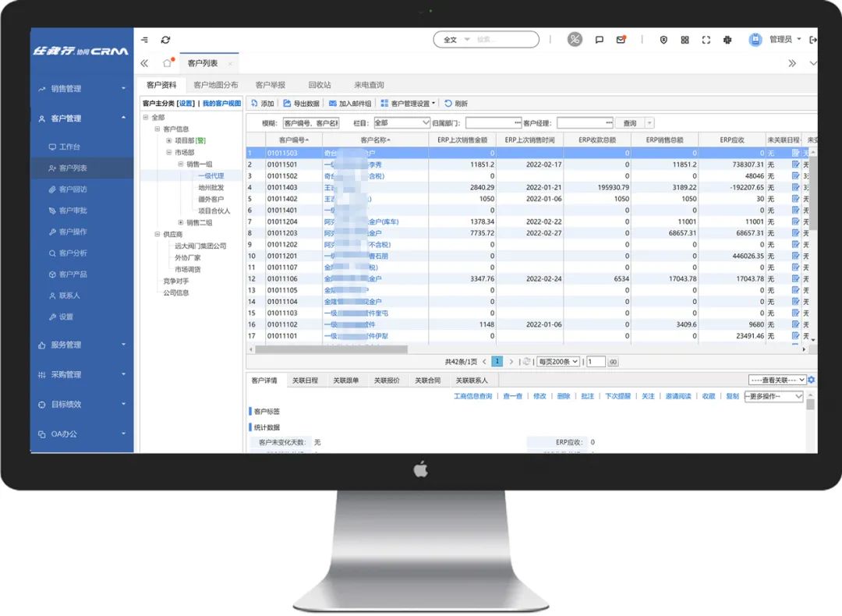Switch to the 客户地图分布 tab
Screen dimensions: 842x616
point(216,85)
